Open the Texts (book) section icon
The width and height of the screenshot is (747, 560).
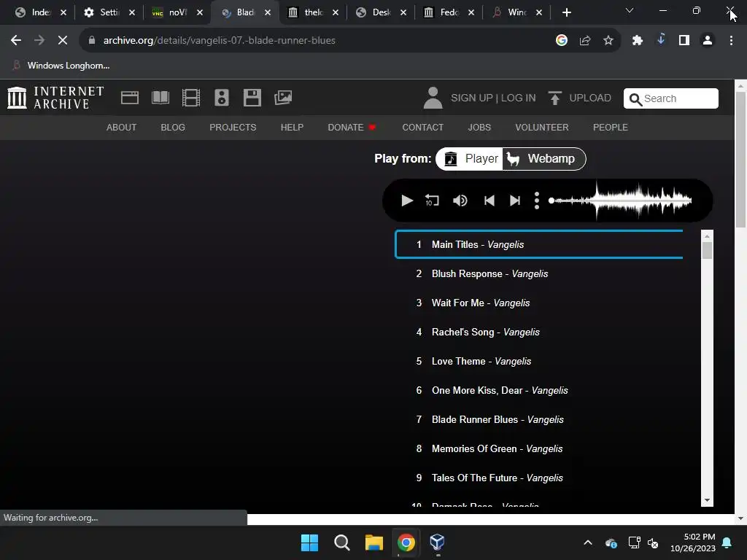(x=160, y=98)
